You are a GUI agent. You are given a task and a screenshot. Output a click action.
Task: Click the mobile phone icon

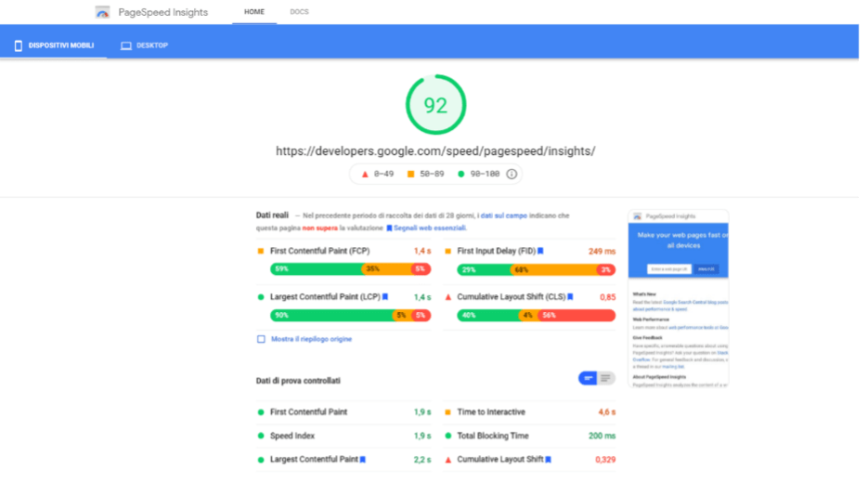(x=19, y=46)
